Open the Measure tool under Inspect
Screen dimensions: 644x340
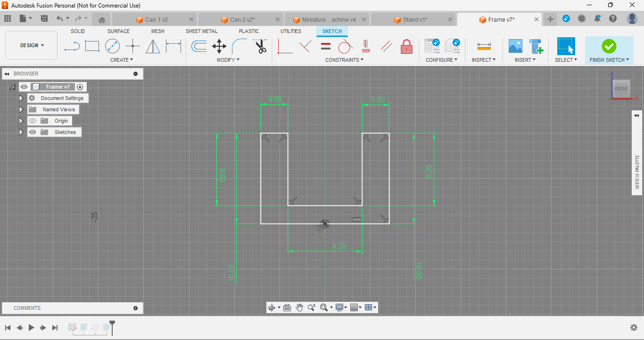pyautogui.click(x=484, y=46)
